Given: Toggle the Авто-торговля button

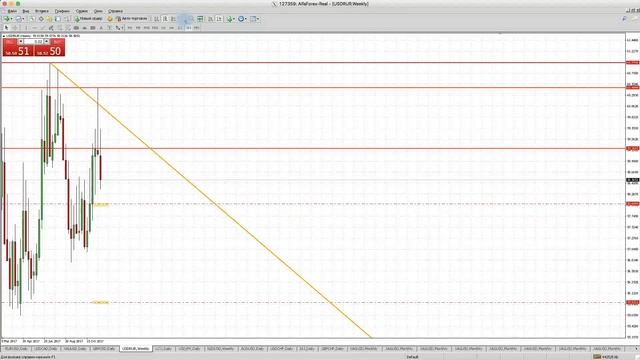Looking at the screenshot, I should pyautogui.click(x=131, y=19).
